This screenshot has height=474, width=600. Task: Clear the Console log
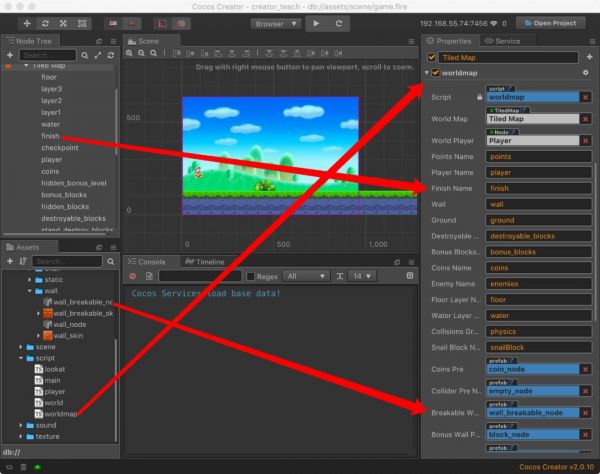133,276
